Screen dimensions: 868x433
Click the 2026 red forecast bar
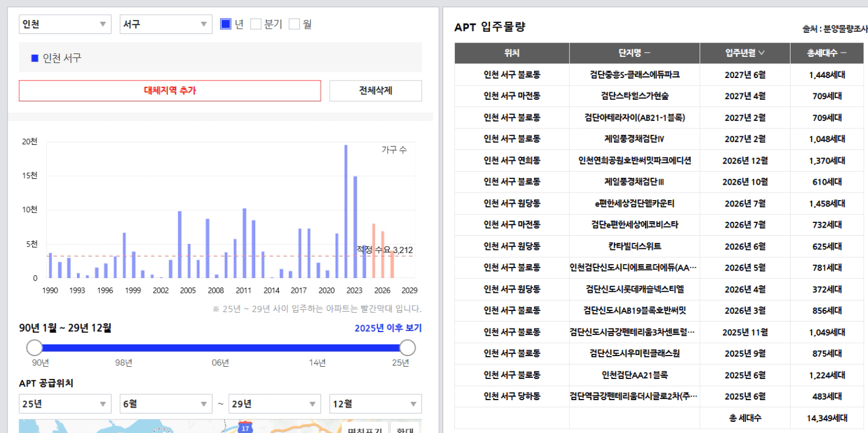pos(383,254)
